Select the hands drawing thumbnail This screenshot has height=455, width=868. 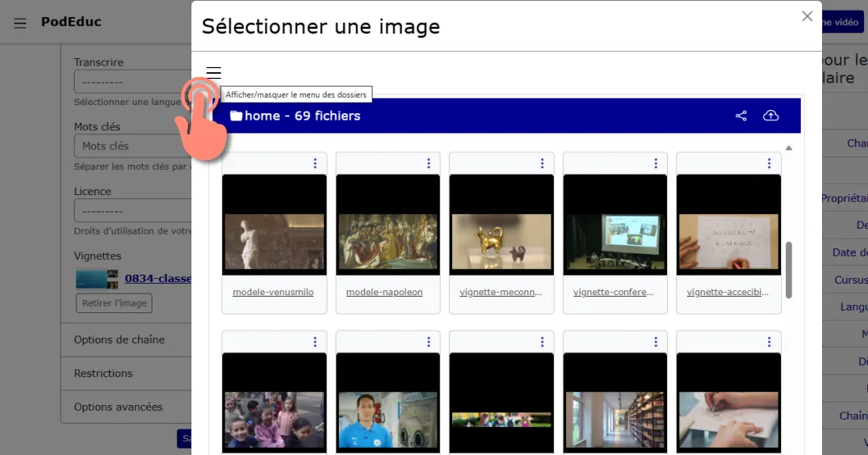point(729,403)
